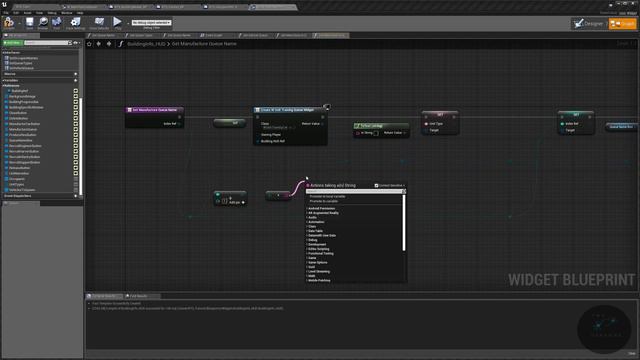Navigate back with the graph back arrow
This screenshot has height=360, width=640.
coord(99,44)
